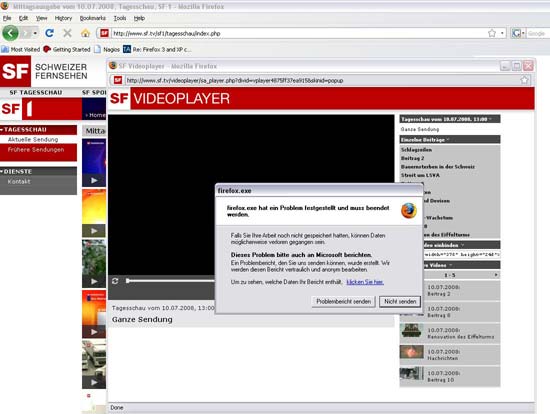Select the Beitrag 2 entry in Einzelne Beiträge
This screenshot has width=550, height=414.
click(412, 158)
